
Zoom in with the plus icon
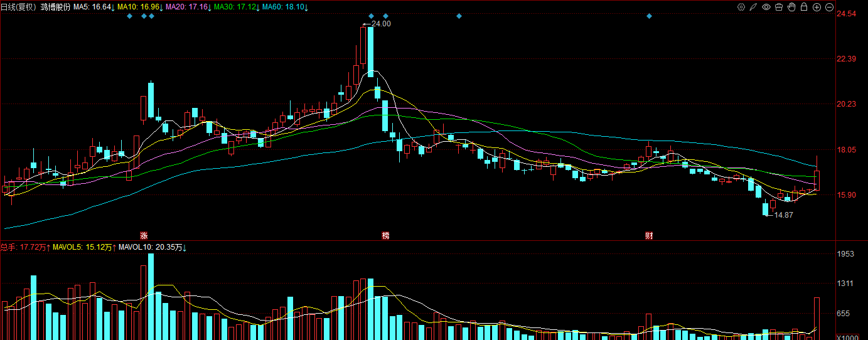(817, 7)
